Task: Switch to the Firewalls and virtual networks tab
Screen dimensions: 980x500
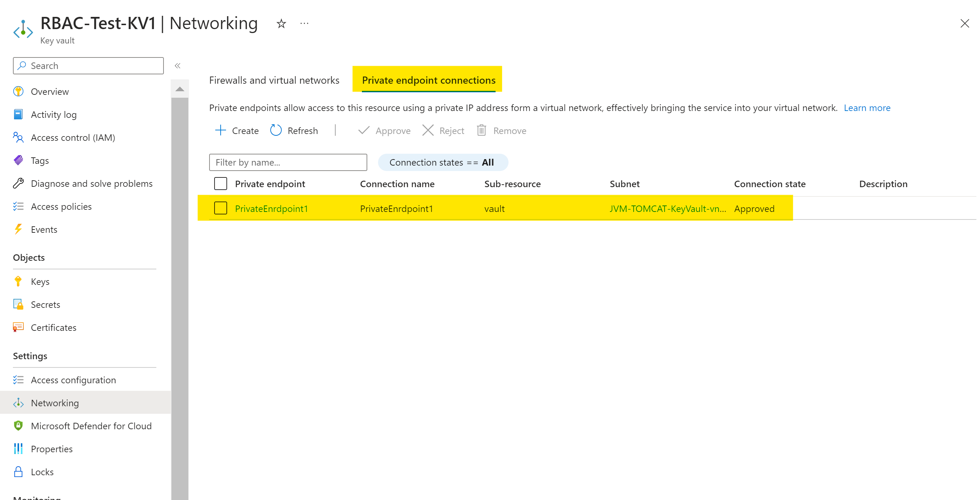Action: (274, 80)
